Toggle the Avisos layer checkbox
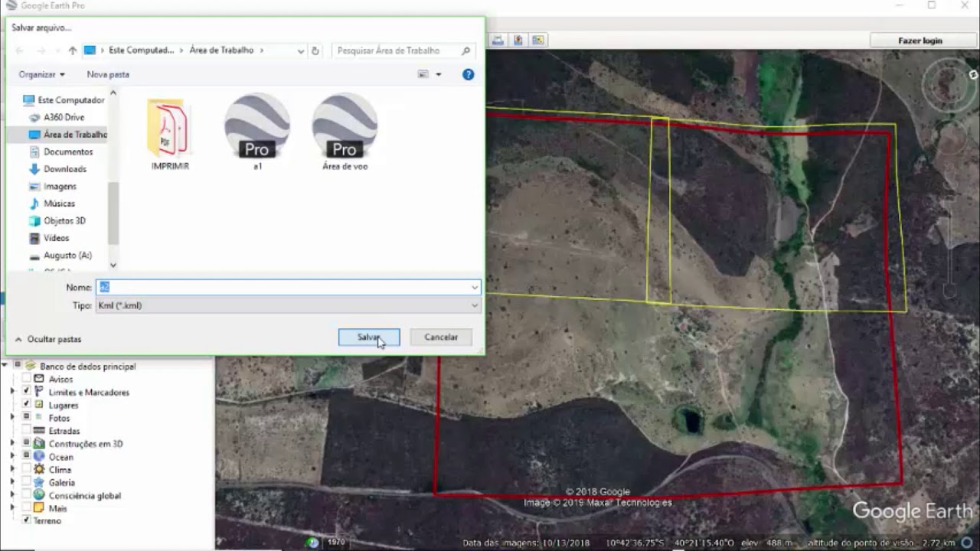The height and width of the screenshot is (551, 980). click(x=27, y=379)
